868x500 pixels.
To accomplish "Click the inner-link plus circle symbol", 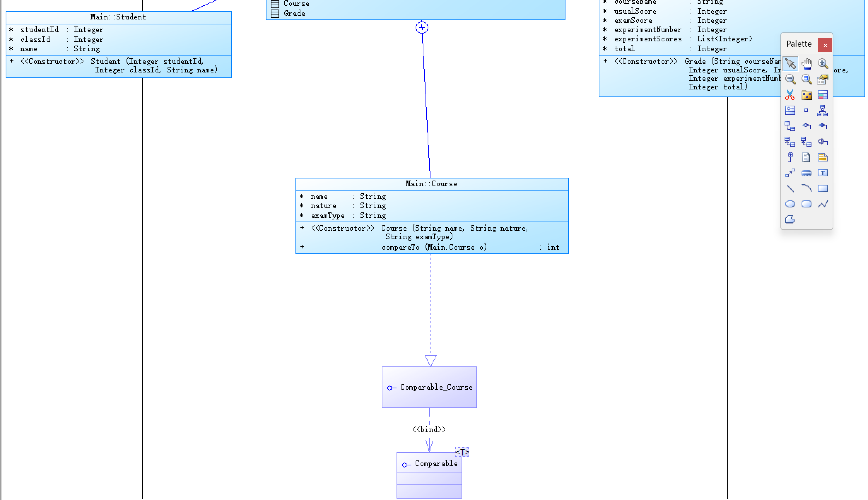I will 422,28.
